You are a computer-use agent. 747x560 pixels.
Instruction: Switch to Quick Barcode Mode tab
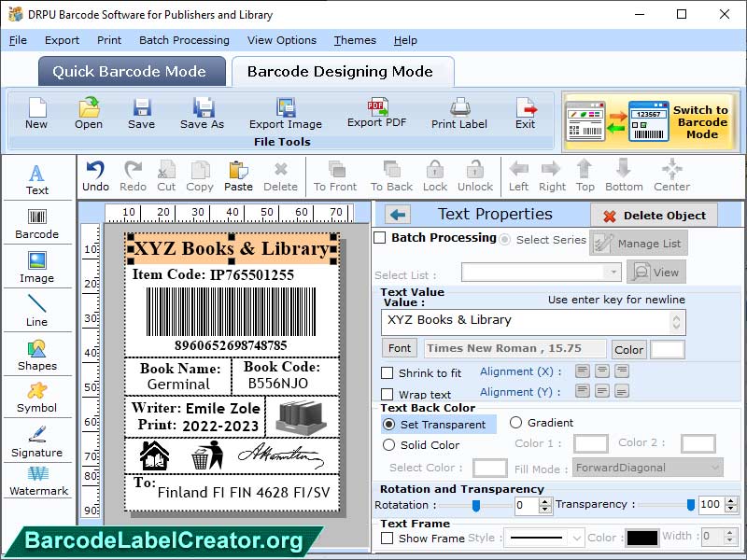click(x=132, y=71)
